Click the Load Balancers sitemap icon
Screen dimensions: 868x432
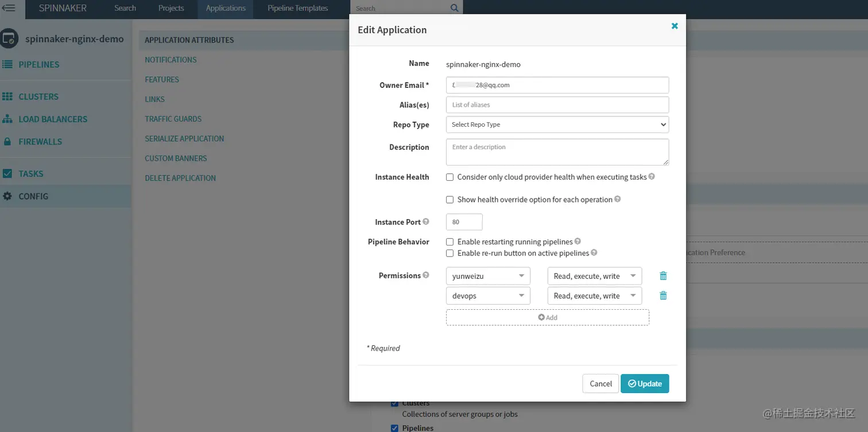[x=7, y=119]
